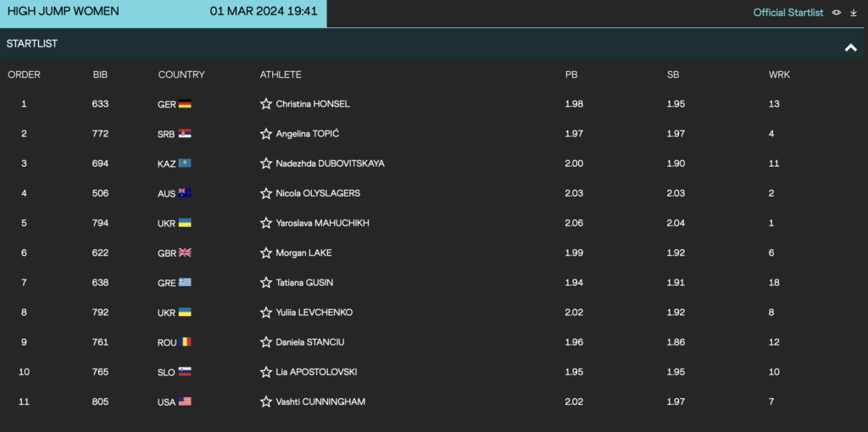This screenshot has width=868, height=432.
Task: View official startlist with eye icon
Action: pos(837,13)
